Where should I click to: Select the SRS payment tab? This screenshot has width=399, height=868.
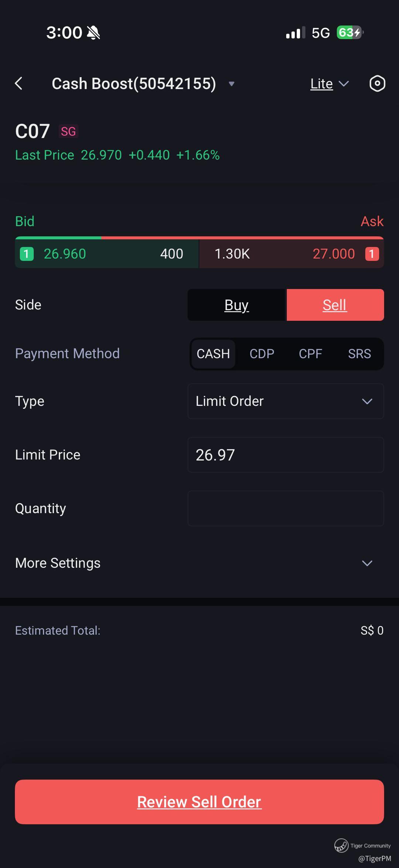click(359, 354)
